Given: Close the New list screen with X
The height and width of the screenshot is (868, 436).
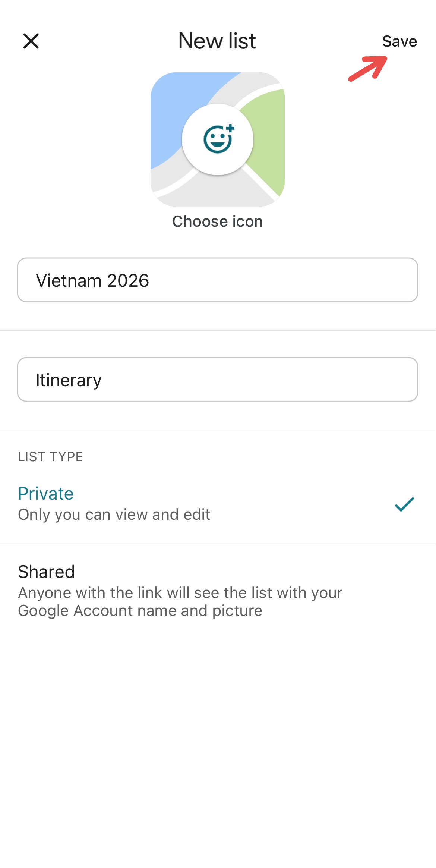Looking at the screenshot, I should (31, 41).
